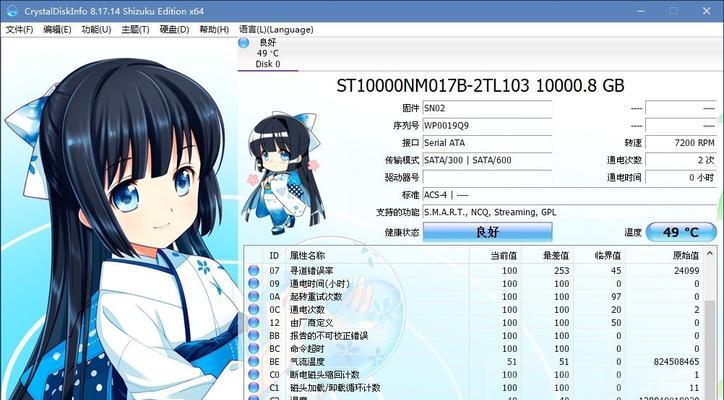The width and height of the screenshot is (724, 400).
Task: Select the Disk 0 tab
Action: 268,54
